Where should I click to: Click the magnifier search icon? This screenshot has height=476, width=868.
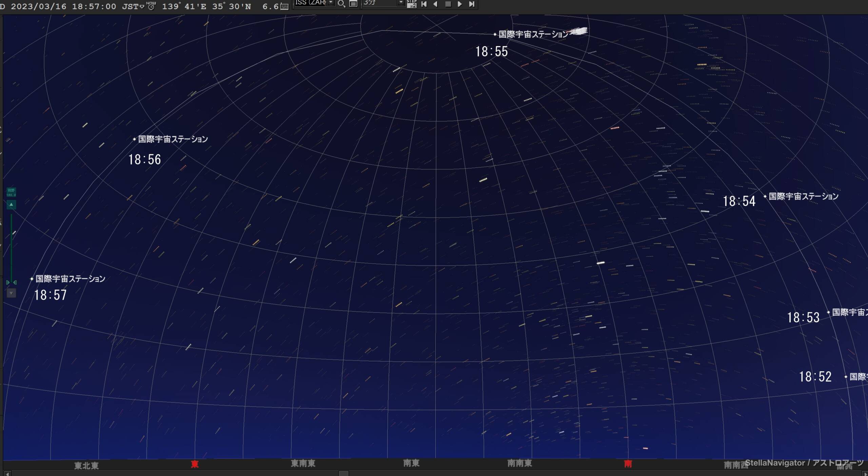tap(341, 4)
